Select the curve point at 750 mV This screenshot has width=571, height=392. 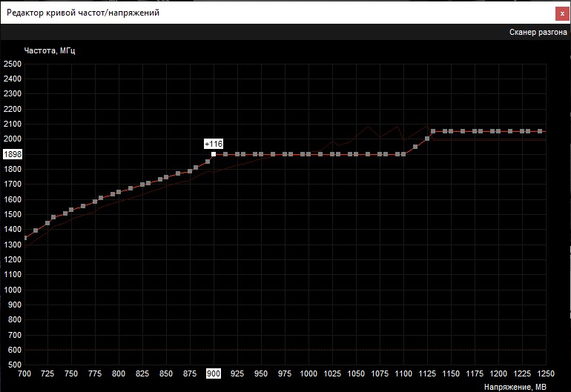tap(71, 210)
